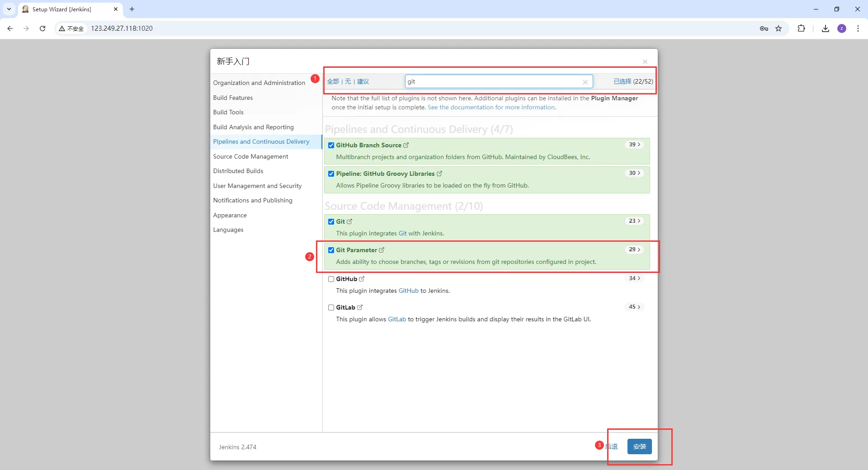Close the setup wizard dialog

point(645,61)
